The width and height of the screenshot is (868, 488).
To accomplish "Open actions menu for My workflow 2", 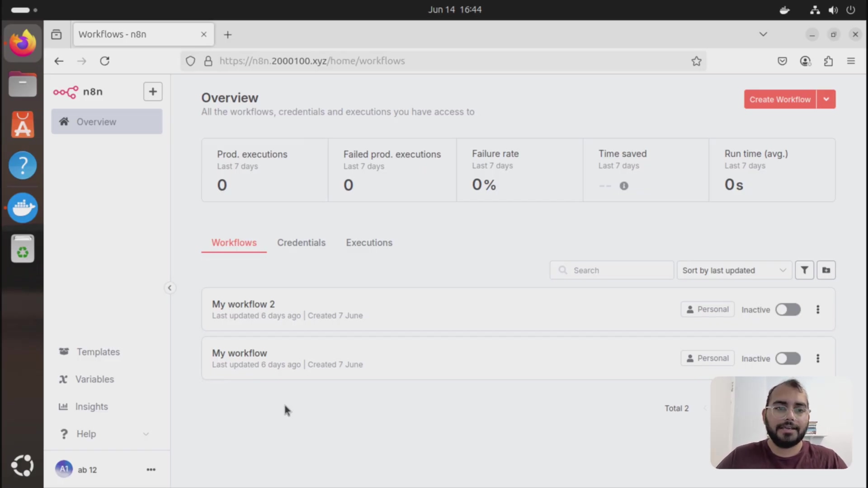I will [x=817, y=310].
